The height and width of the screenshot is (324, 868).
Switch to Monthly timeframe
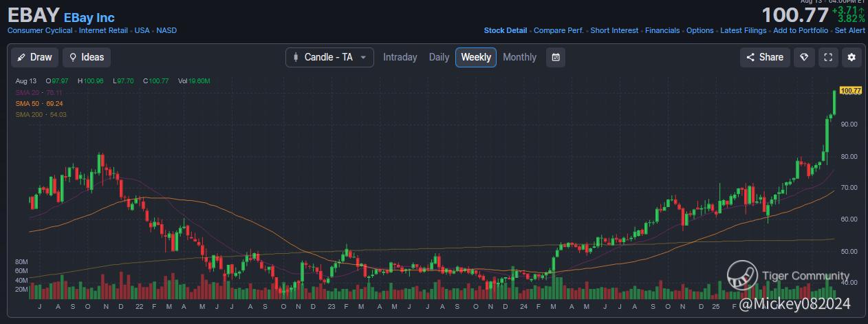click(519, 57)
